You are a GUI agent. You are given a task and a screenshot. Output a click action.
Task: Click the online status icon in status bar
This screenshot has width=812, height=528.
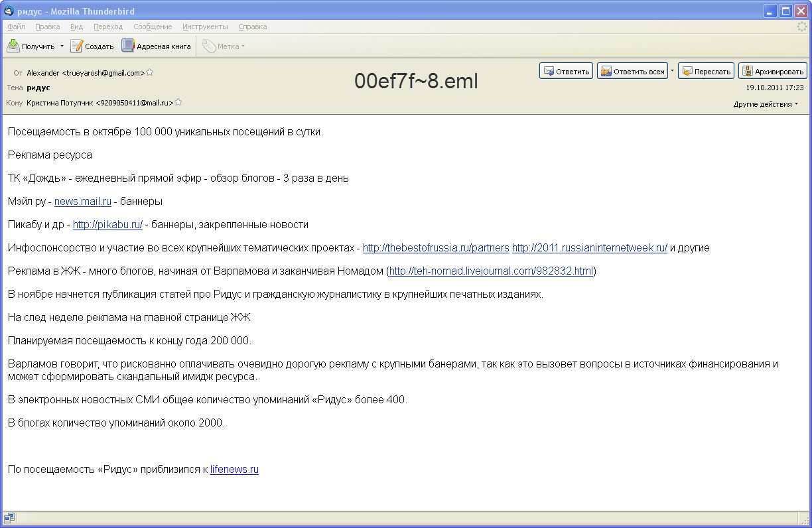9,518
